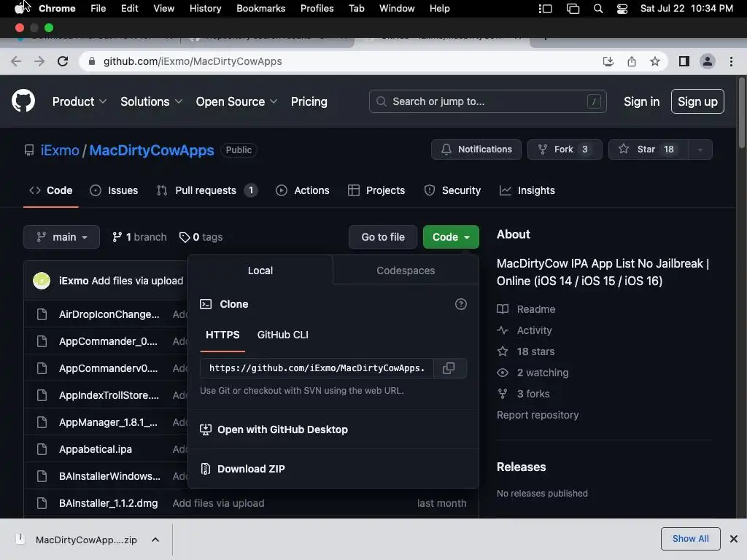Toggle the green Code dropdown
Image resolution: width=747 pixels, height=560 pixels.
pyautogui.click(x=451, y=237)
